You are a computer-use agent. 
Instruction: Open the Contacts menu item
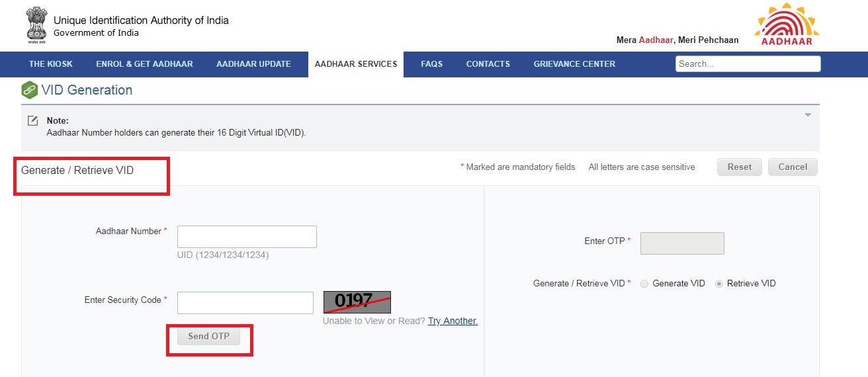tap(488, 64)
